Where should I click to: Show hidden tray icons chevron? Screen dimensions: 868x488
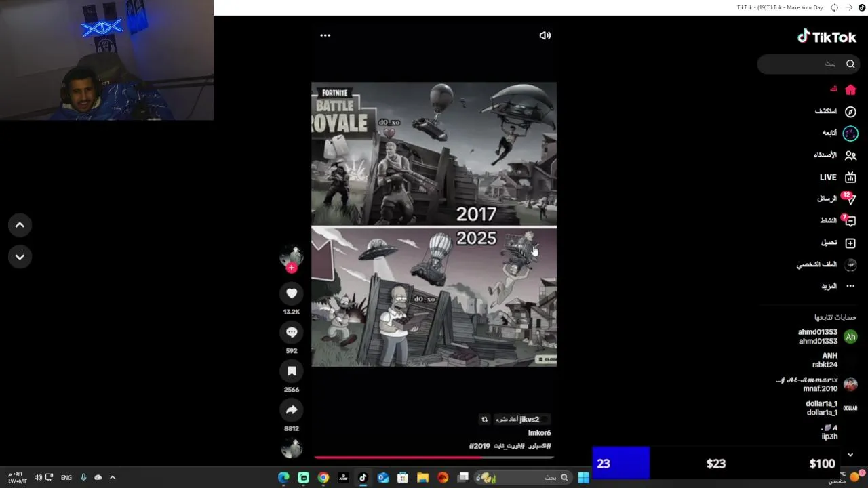[113, 477]
